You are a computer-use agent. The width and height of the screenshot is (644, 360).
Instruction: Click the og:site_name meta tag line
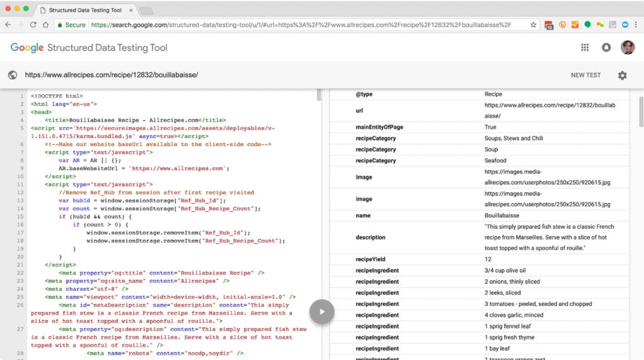pos(136,281)
